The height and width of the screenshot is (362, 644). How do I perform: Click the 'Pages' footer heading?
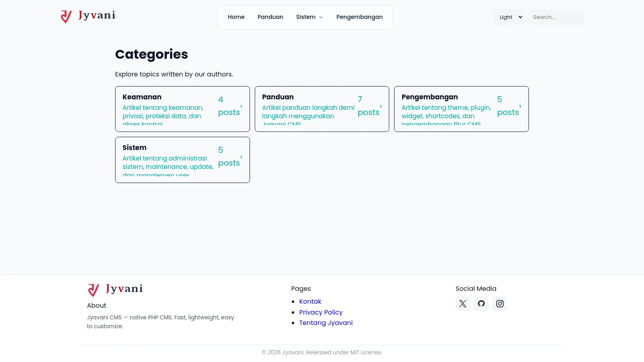click(x=301, y=288)
